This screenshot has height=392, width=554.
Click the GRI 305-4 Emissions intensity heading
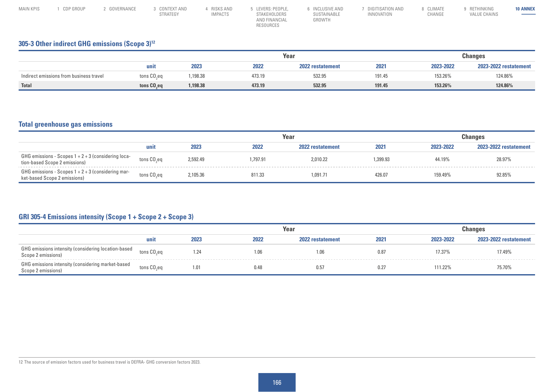pyautogui.click(x=106, y=217)
